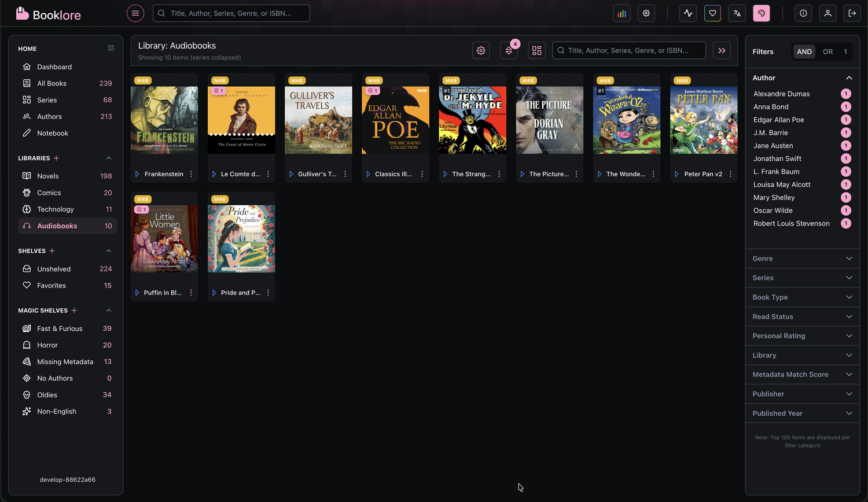
Task: Play the Frankenstein audiobook
Action: 137,174
